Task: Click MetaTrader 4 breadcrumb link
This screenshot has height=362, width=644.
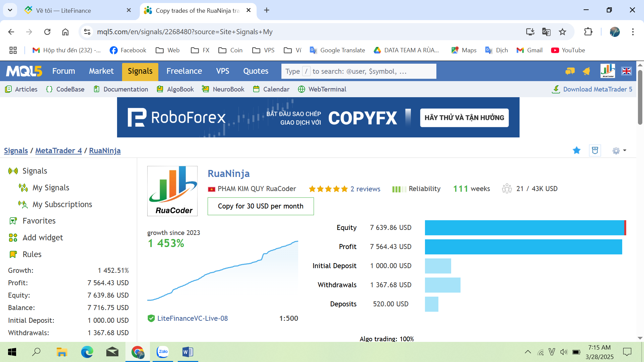Action: tap(58, 150)
